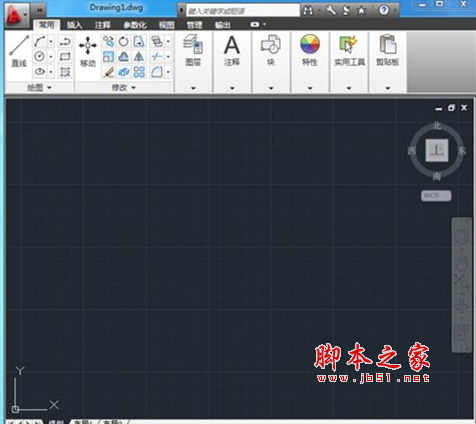Open the Annotation (注释) panel with A icon
The width and height of the screenshot is (476, 424).
232,50
